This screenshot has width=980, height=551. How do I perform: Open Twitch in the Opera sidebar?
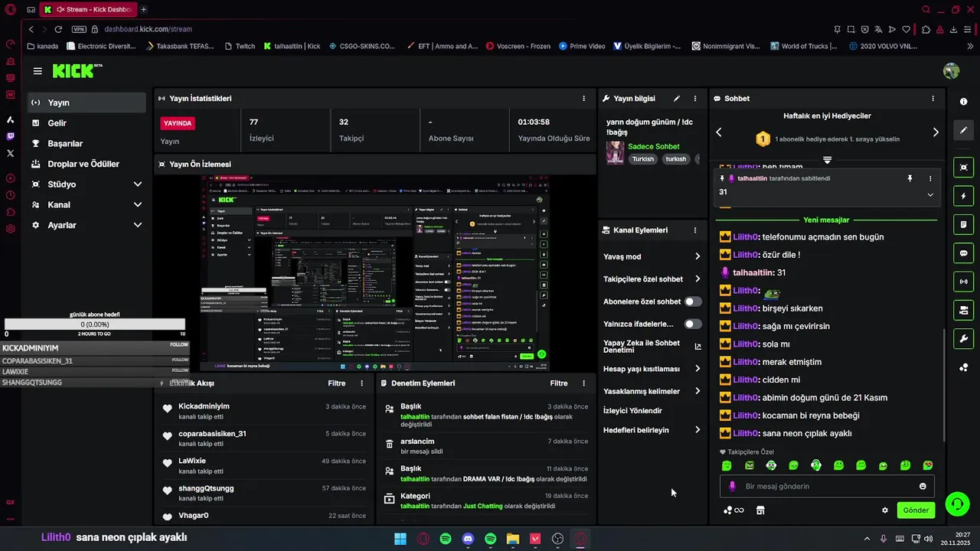(x=11, y=136)
